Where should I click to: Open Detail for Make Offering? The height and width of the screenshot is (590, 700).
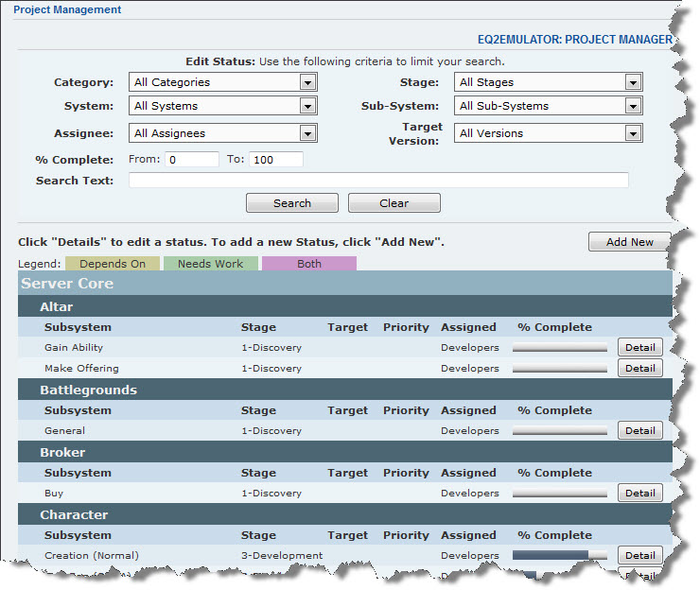[x=639, y=369]
